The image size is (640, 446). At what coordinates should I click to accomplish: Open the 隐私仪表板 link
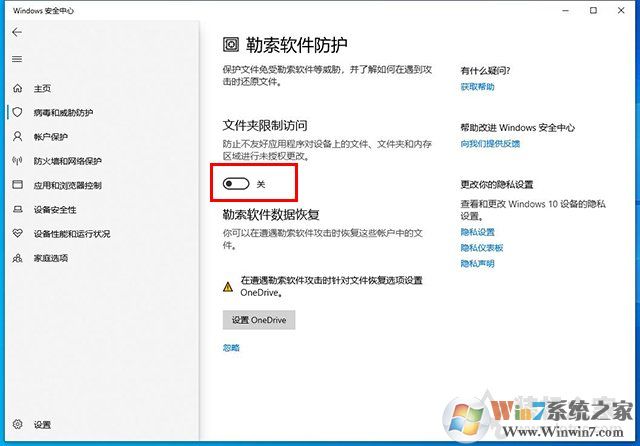pos(482,248)
